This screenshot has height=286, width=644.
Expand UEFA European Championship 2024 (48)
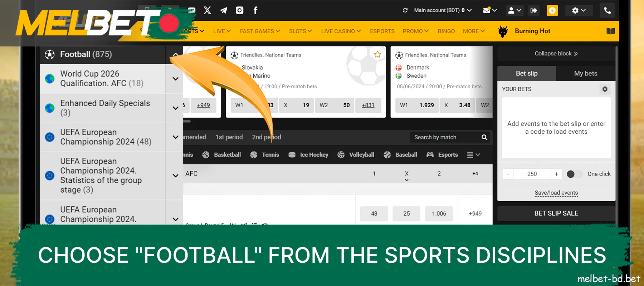tap(175, 137)
